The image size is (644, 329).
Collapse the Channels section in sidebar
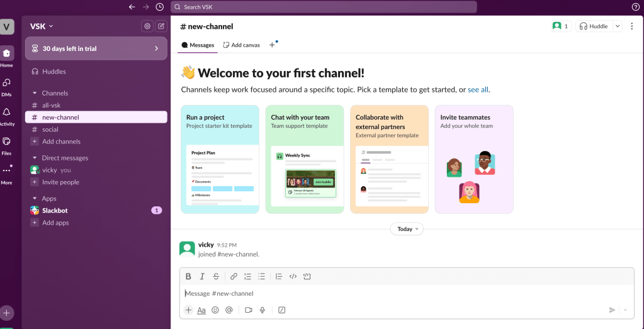35,93
